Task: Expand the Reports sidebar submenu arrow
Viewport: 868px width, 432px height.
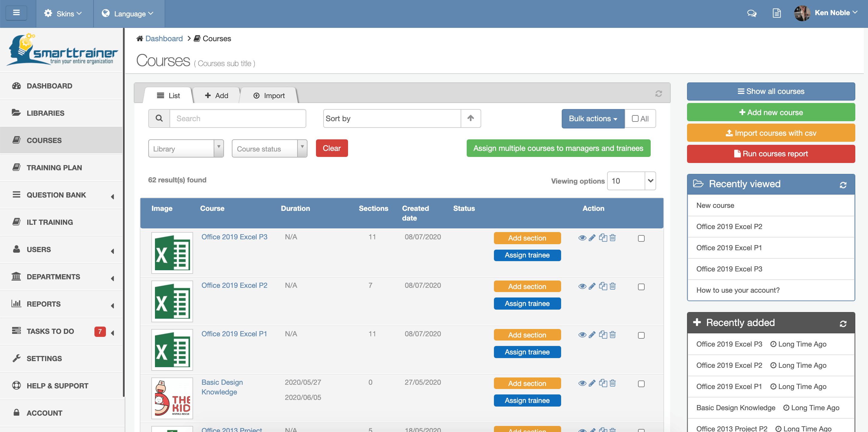Action: point(113,306)
